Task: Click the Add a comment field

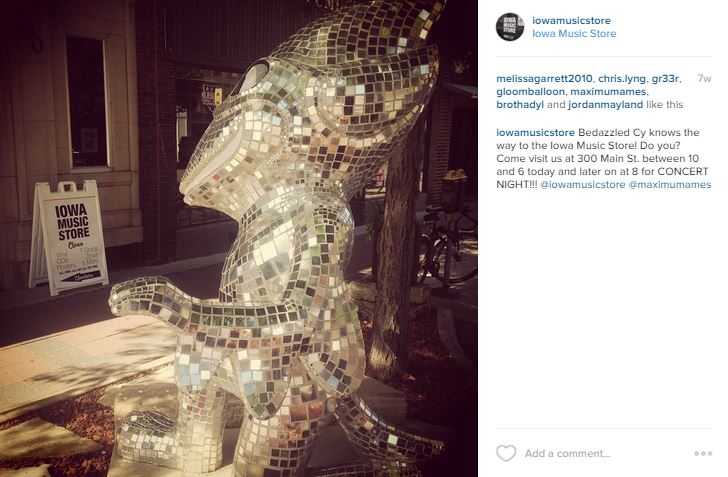Action: (604, 453)
